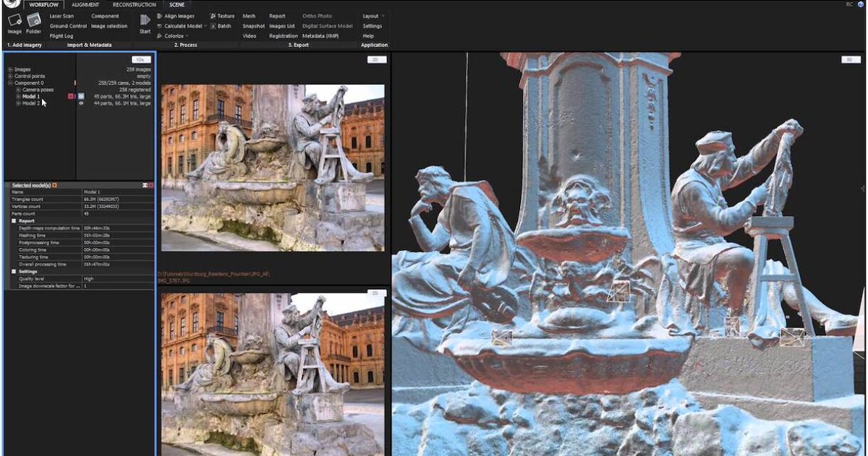This screenshot has width=868, height=456.
Task: Expand the Model 1 node
Action: (18, 96)
